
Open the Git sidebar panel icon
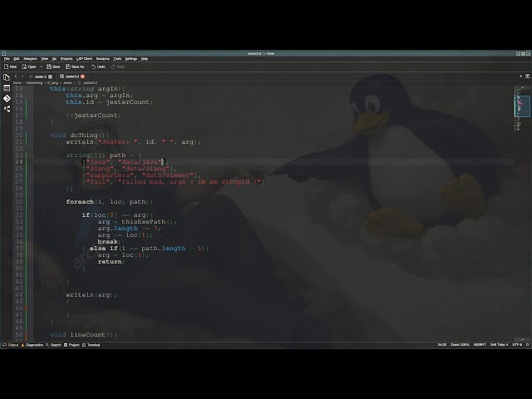click(7, 98)
